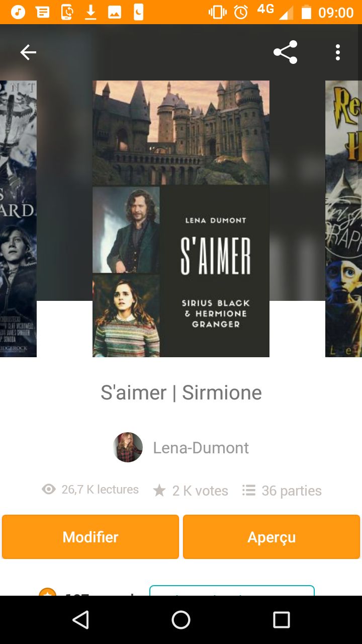This screenshot has height=644, width=362.
Task: Tap the eye icon beside lectures count
Action: click(49, 490)
